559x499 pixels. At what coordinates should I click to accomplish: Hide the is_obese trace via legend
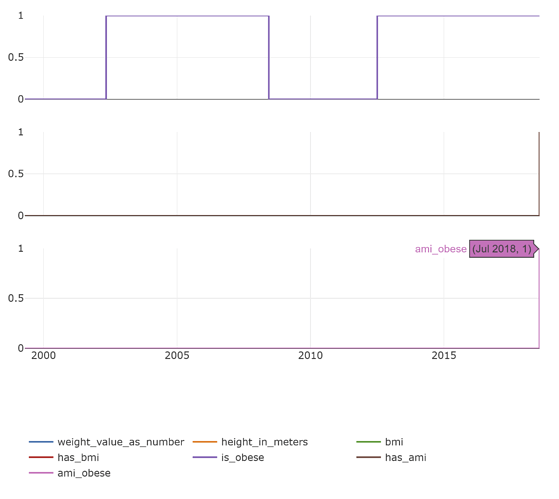tap(228, 457)
